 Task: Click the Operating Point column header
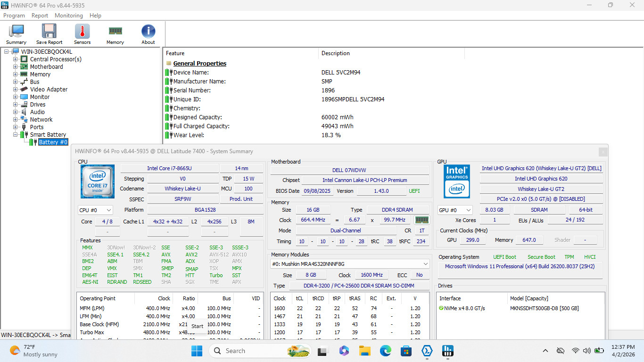[x=106, y=298]
